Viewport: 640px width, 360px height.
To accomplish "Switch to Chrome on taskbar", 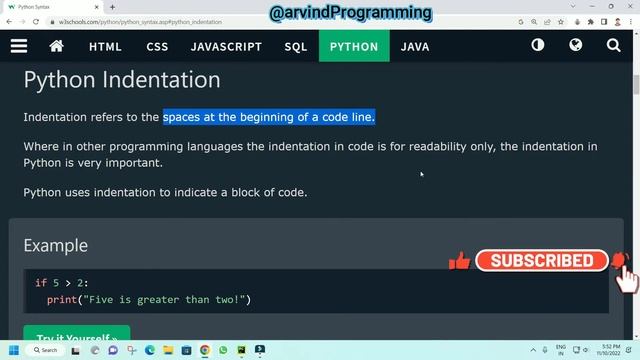I will tap(204, 350).
